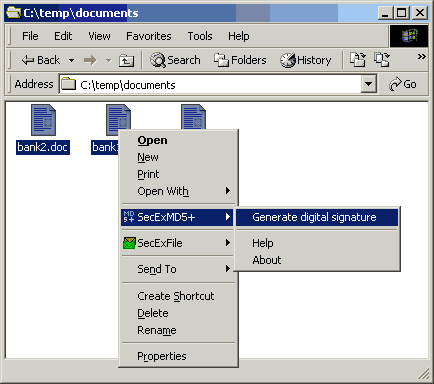Click the folder icon in Address bar
Viewport: 434px width, 384px height.
(x=69, y=84)
